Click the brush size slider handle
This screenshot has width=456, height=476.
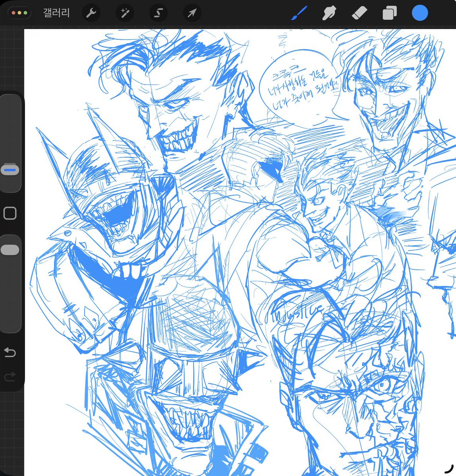(10, 170)
